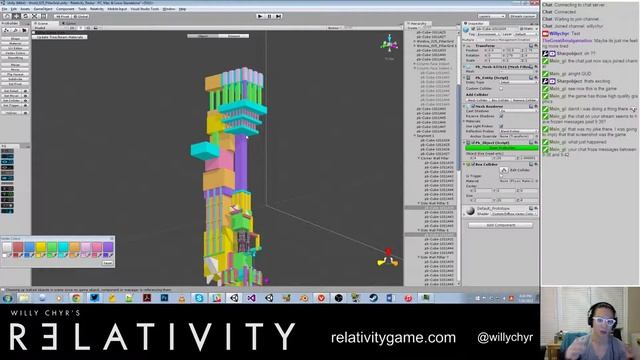640x360 pixels.
Task: Click the Edit Collider icon button
Action: (x=504, y=170)
